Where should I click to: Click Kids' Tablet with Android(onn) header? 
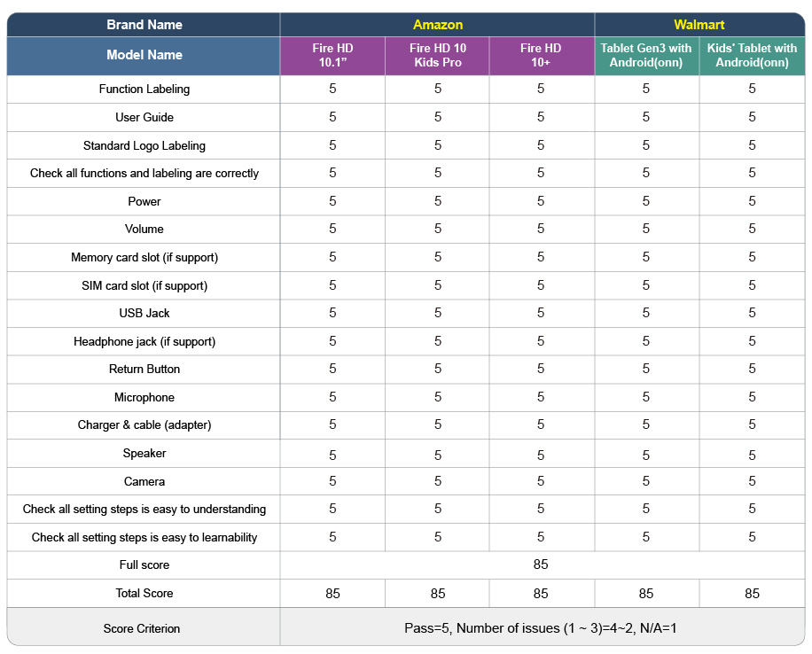pyautogui.click(x=752, y=56)
